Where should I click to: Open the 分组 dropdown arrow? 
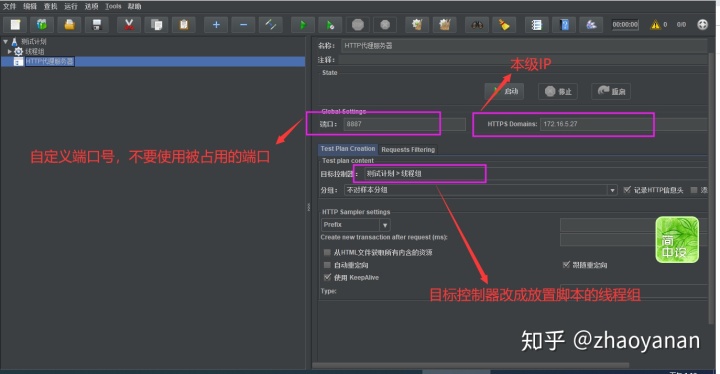(x=612, y=190)
